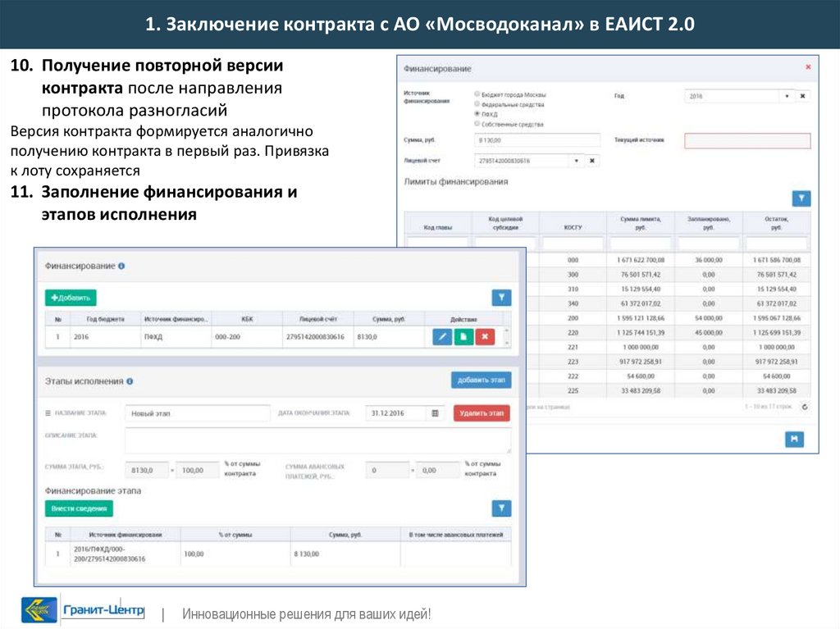Screen dimensions: 840x629
Task: Select Федеральные средства radio button
Action: (477, 105)
